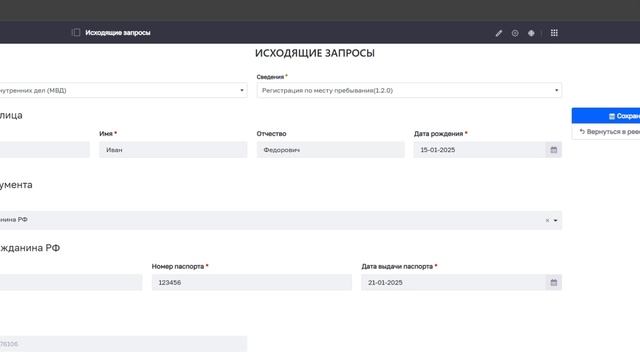The height and width of the screenshot is (360, 640).
Task: Click the circular target icon in header
Action: pos(515,33)
